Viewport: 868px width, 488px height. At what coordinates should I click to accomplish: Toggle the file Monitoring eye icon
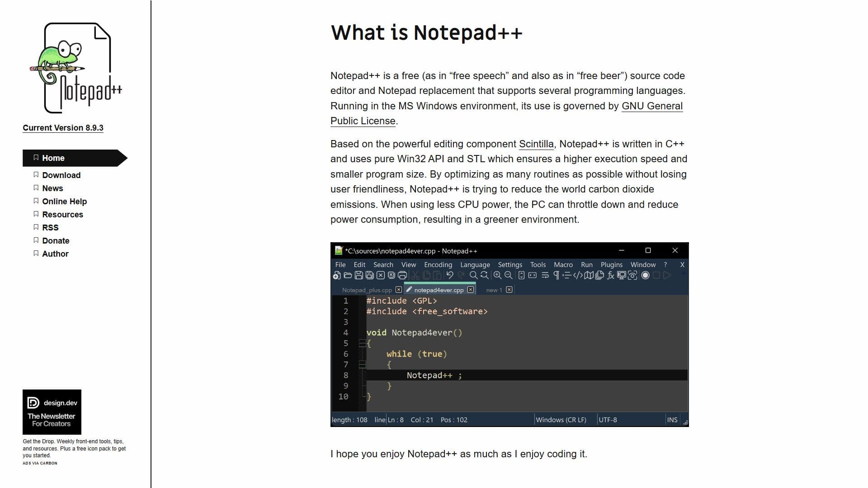(632, 275)
